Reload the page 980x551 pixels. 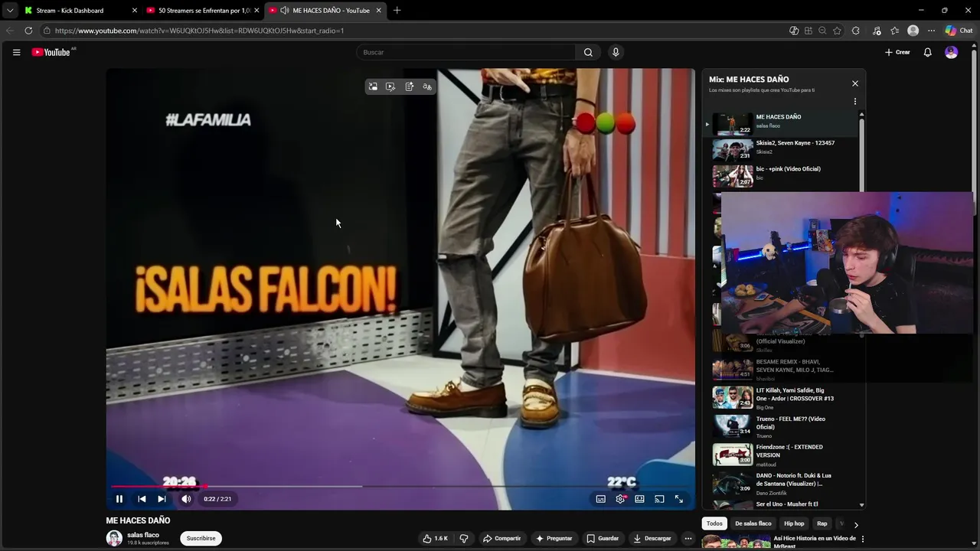click(28, 31)
